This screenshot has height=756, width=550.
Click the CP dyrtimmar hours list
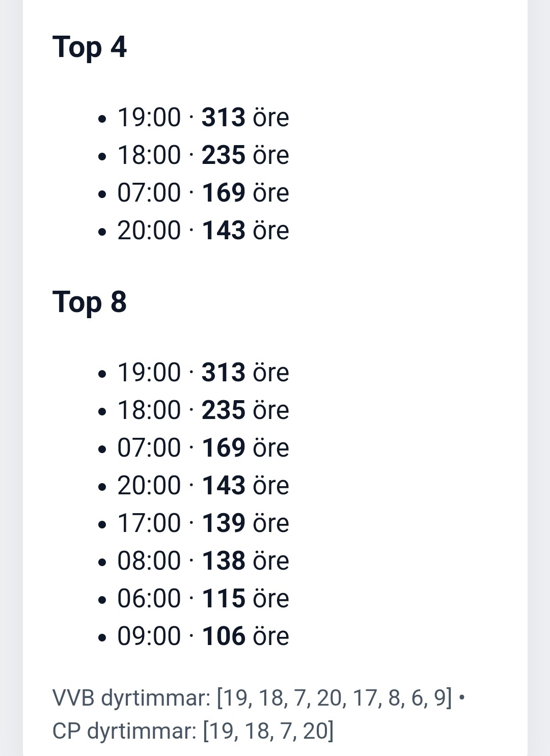(268, 731)
